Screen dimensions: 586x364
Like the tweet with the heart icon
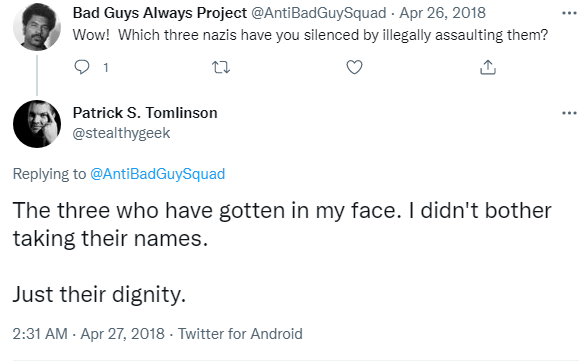coord(354,67)
